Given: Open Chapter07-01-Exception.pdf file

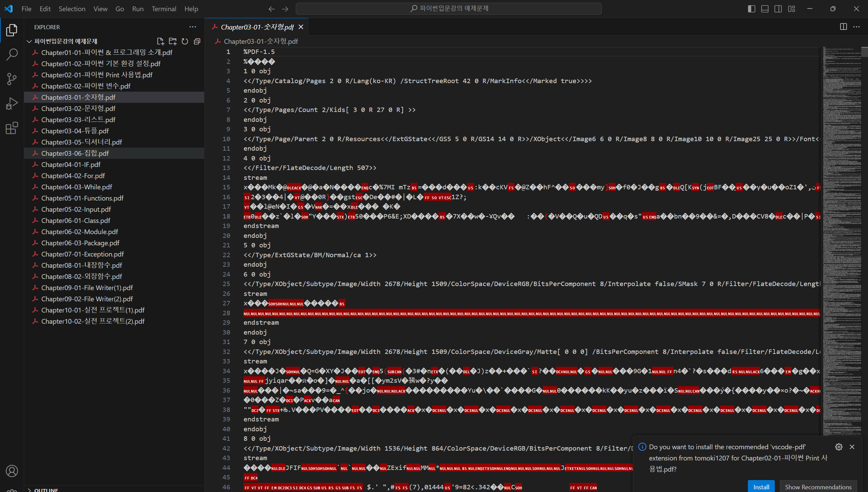Looking at the screenshot, I should 114,254.
